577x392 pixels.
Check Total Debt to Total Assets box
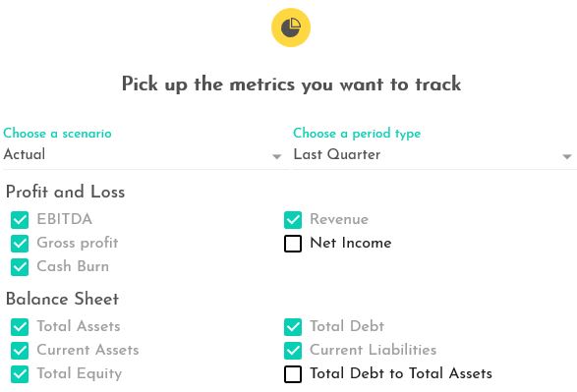[x=293, y=374]
